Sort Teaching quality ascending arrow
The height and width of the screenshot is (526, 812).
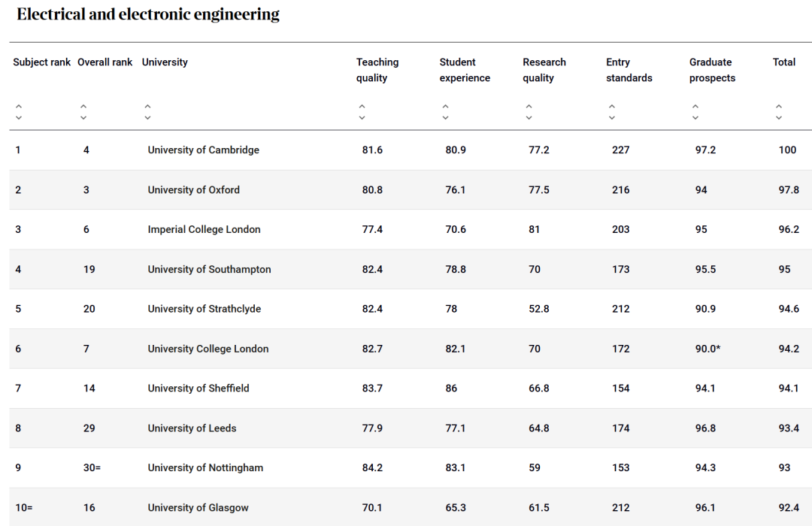(362, 106)
